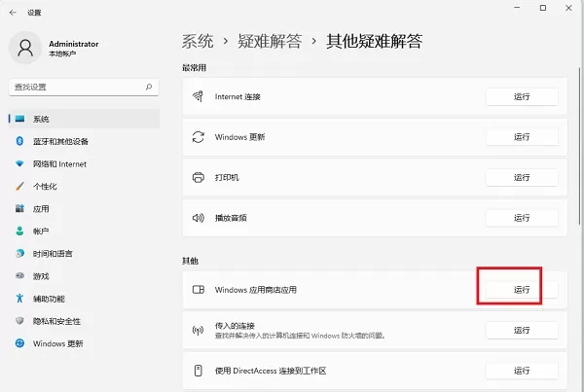584x392 pixels.
Task: Run the Windows 更新 troubleshooter
Action: click(522, 137)
